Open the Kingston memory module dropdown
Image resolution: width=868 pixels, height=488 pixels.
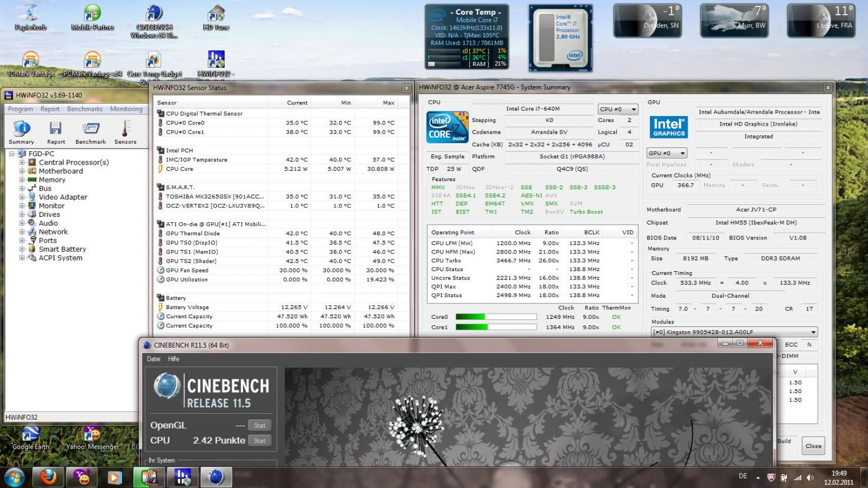(734, 332)
